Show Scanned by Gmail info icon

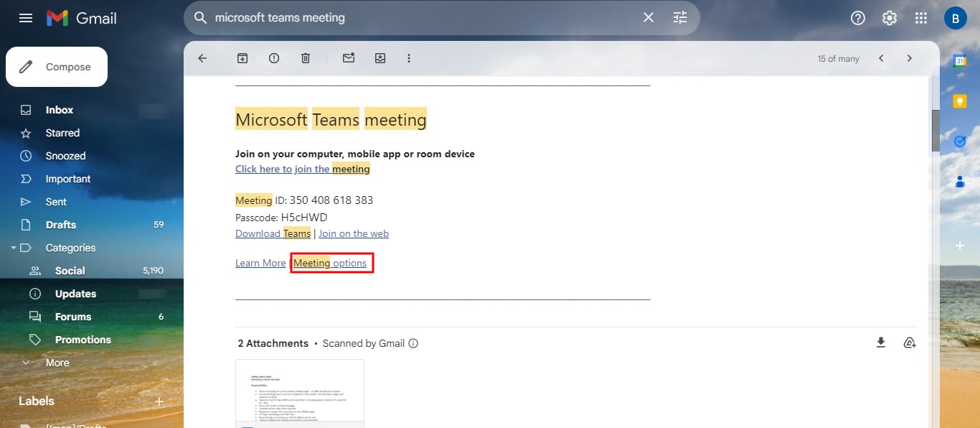pos(413,343)
